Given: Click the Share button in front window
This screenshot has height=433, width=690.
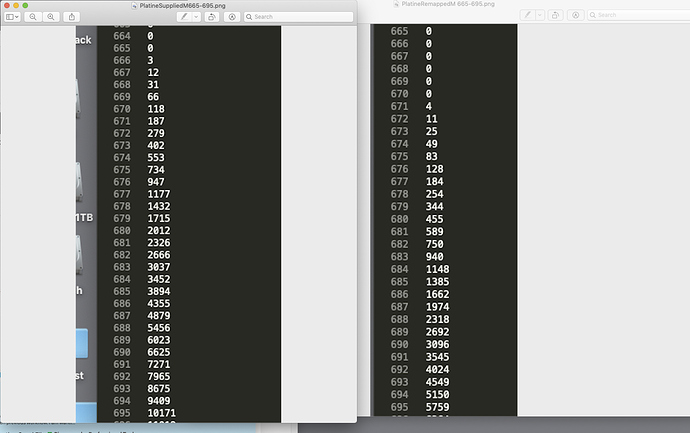Looking at the screenshot, I should tap(73, 17).
